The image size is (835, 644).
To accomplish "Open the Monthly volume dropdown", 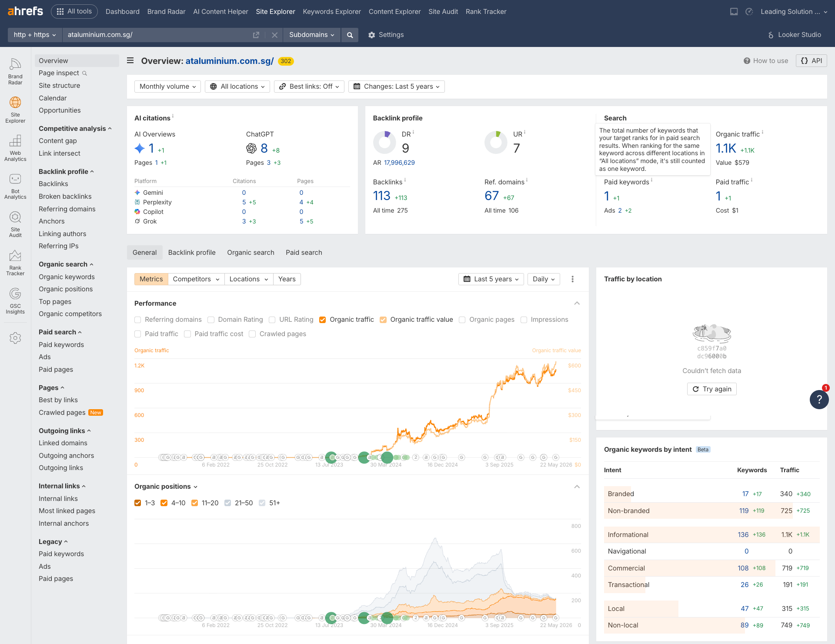I will (x=167, y=87).
